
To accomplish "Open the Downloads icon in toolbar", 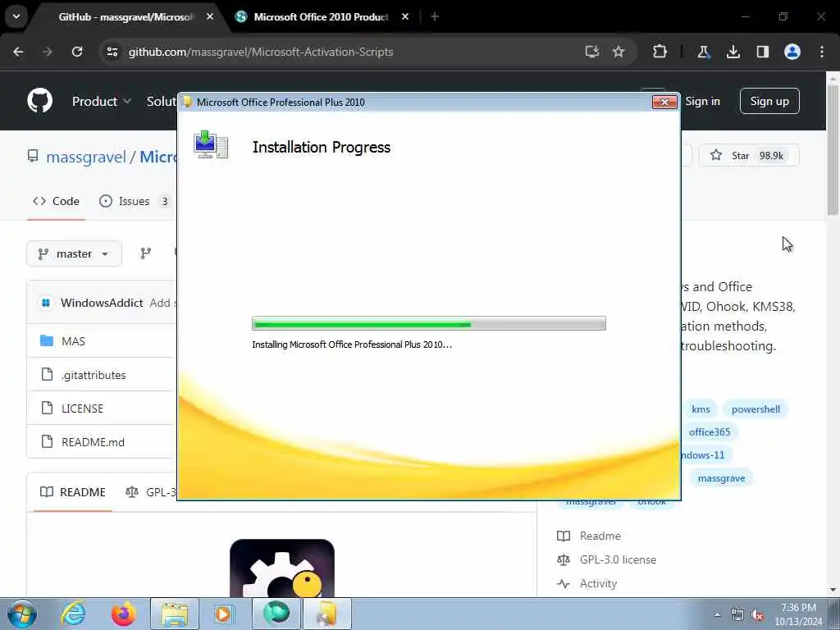I will click(x=733, y=52).
